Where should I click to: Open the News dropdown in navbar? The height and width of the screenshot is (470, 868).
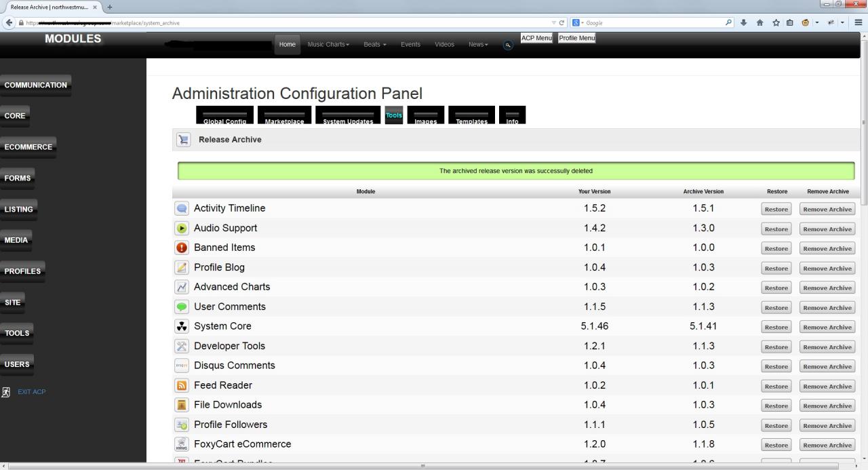coord(478,45)
